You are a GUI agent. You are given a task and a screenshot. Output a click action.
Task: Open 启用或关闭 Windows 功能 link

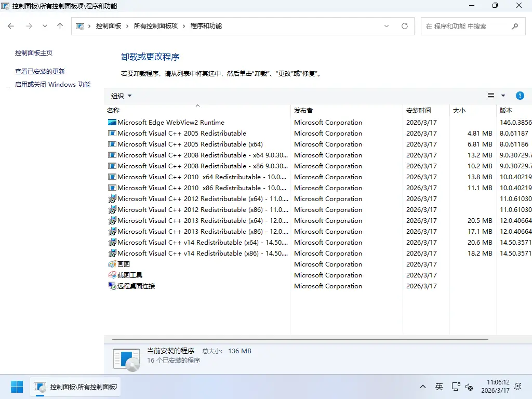click(52, 85)
